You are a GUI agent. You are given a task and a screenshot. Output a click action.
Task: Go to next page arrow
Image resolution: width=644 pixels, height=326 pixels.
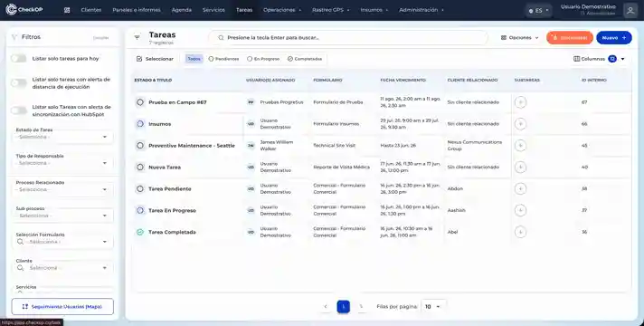coord(361,307)
